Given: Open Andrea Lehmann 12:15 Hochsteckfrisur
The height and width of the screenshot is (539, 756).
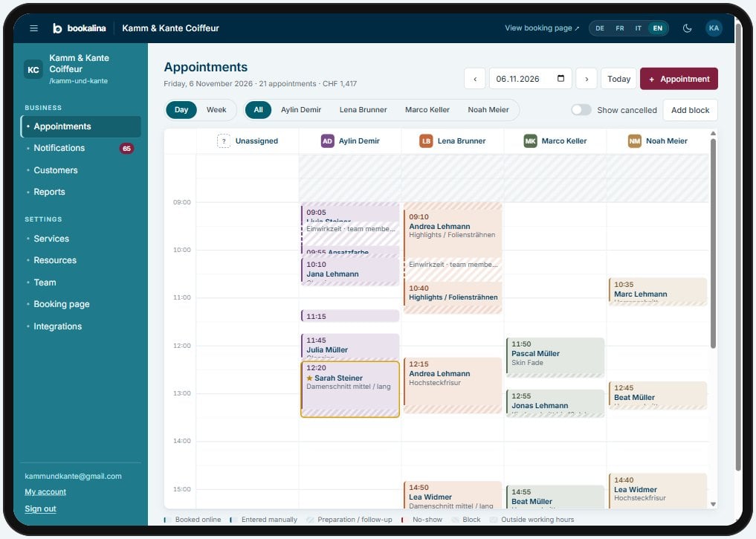Looking at the screenshot, I should point(453,385).
